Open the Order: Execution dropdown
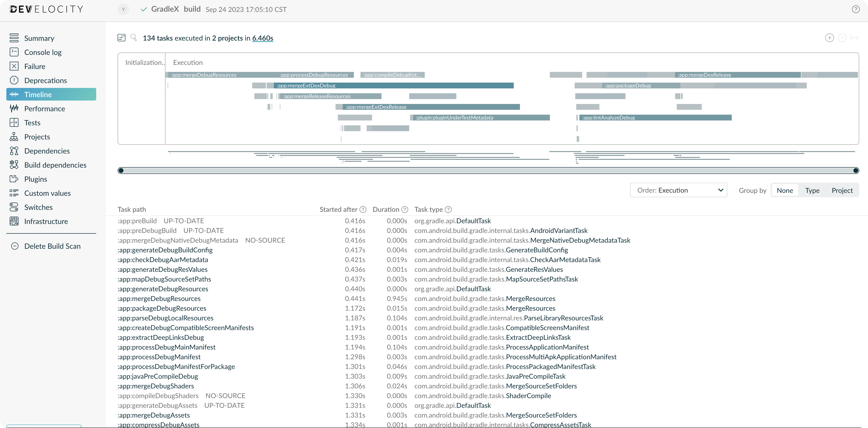 [678, 190]
